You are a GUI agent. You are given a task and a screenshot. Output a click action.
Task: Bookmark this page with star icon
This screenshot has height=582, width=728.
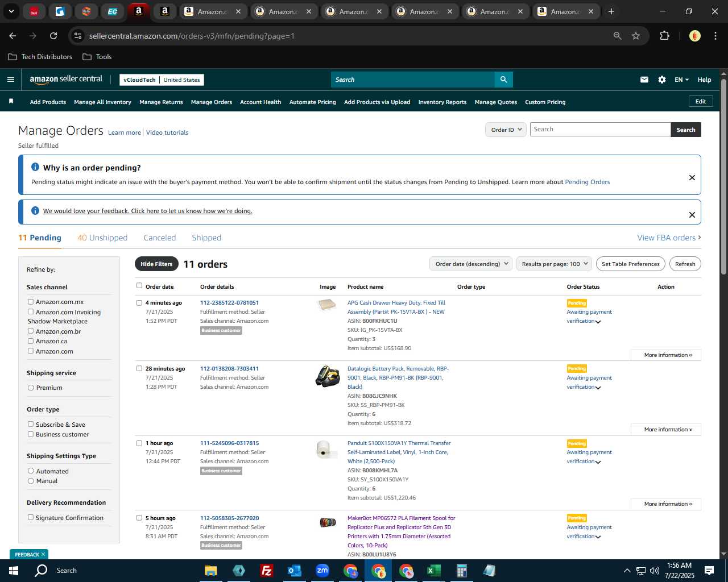(636, 36)
